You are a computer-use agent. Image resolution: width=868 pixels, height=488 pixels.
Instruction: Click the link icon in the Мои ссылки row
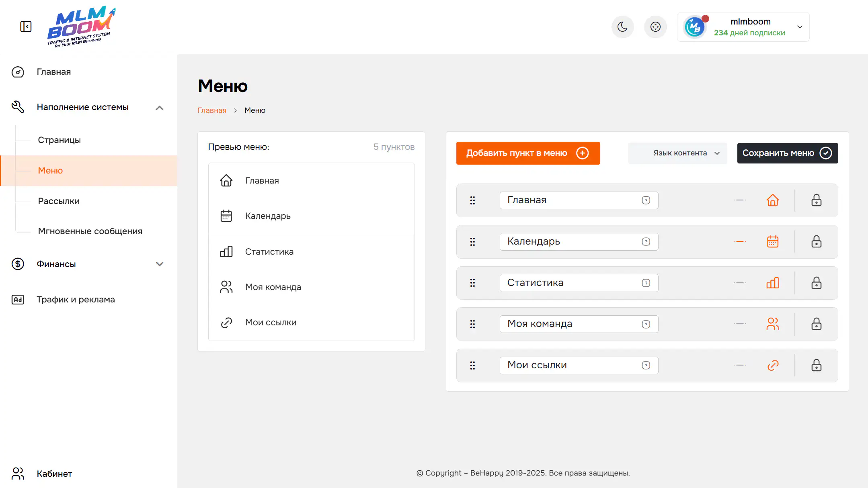(x=772, y=365)
